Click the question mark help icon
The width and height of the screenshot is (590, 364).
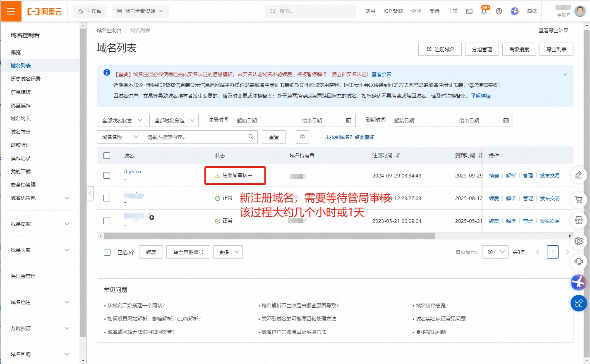(499, 11)
